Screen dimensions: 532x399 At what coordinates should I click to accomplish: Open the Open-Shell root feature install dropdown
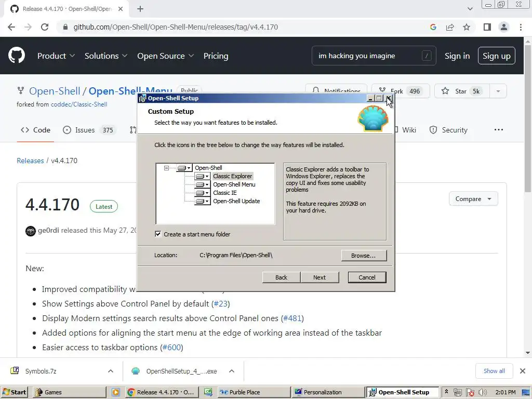coord(184,168)
